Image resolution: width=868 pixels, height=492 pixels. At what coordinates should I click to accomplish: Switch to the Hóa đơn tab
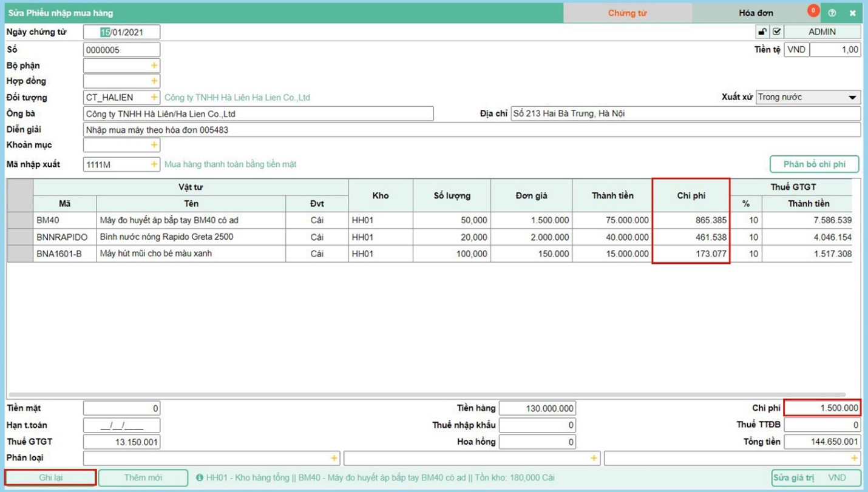click(x=756, y=13)
